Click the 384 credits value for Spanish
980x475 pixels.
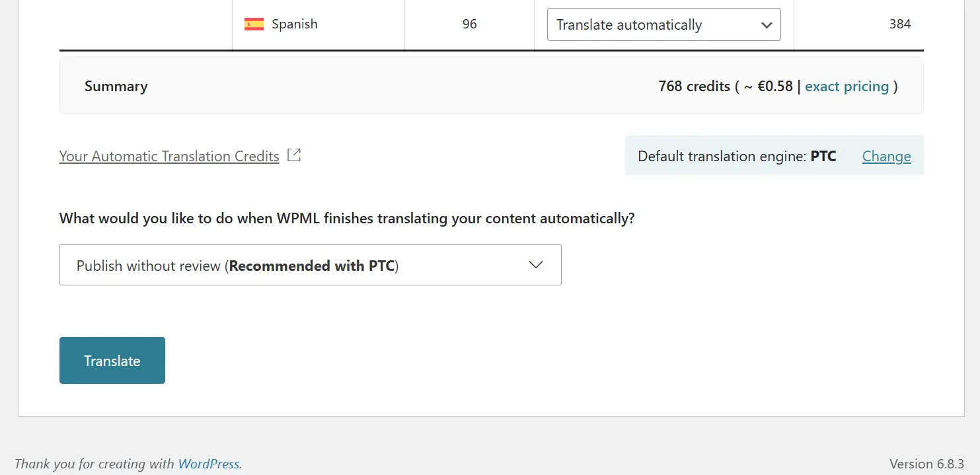[900, 24]
